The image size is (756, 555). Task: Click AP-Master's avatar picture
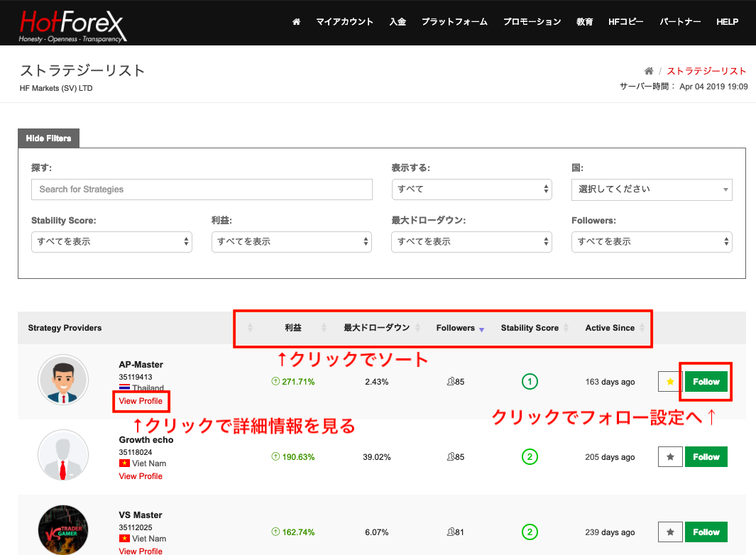coord(63,380)
